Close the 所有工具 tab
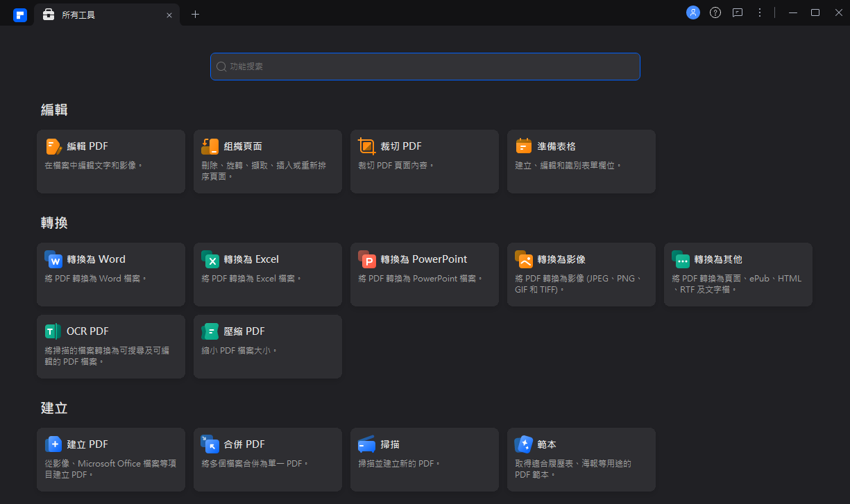 coord(169,15)
